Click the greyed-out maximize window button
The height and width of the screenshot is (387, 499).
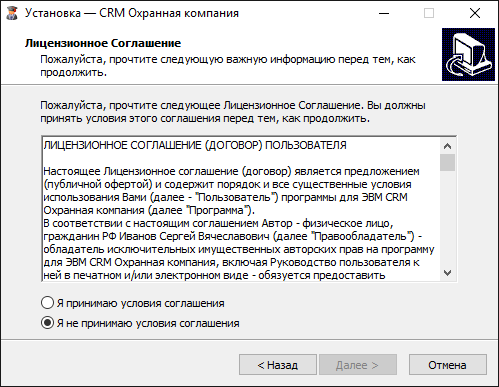click(x=429, y=13)
